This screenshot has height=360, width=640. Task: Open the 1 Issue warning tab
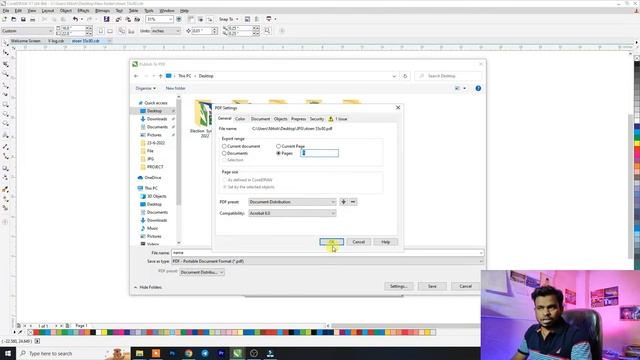point(338,119)
